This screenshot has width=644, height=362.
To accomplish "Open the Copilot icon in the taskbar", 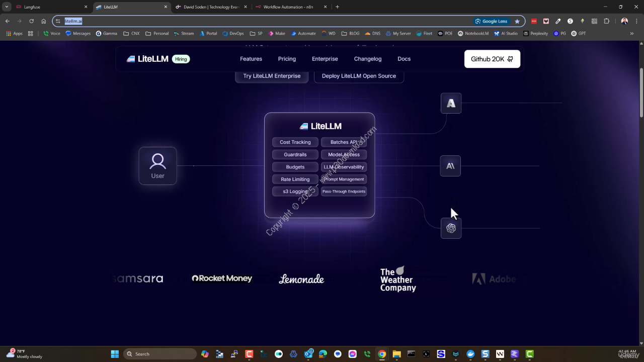I will tap(205, 354).
